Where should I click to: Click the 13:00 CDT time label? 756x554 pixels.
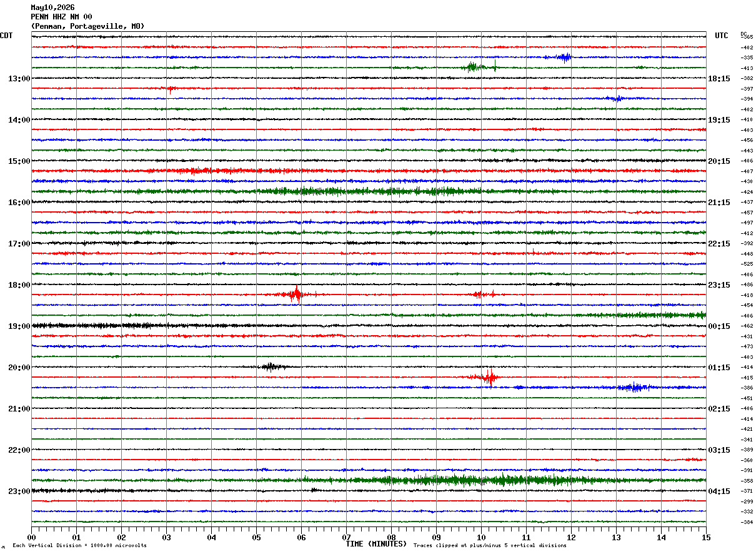[x=19, y=79]
